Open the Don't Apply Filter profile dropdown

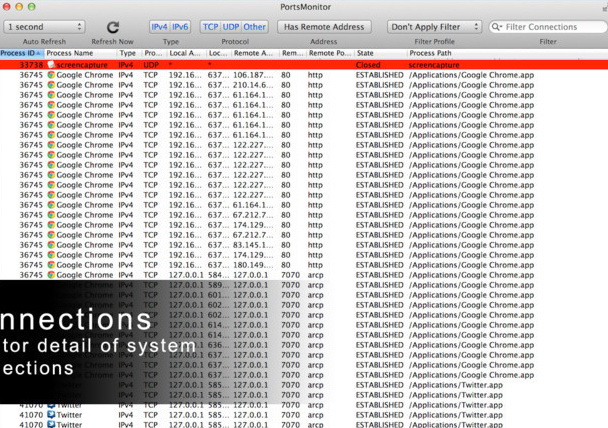click(434, 27)
